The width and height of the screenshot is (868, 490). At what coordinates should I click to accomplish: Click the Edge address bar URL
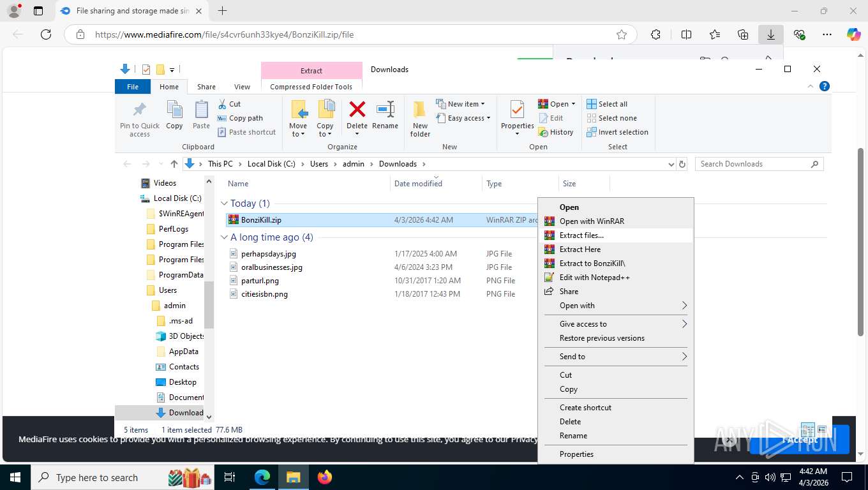tap(224, 34)
